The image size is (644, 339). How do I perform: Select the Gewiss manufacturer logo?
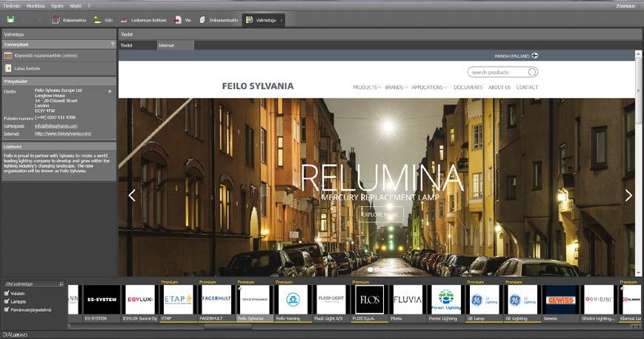coord(560,300)
